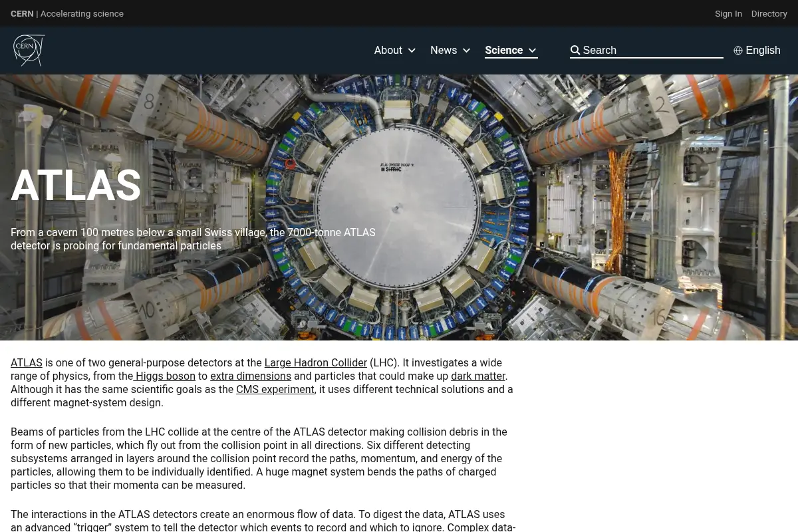Open the Directory link
The height and width of the screenshot is (532, 798).
click(769, 13)
